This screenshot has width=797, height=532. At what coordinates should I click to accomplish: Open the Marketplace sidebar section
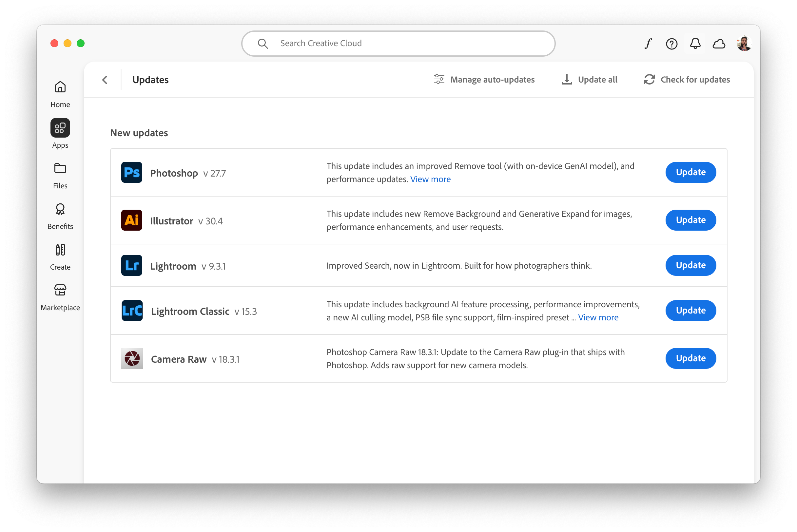point(60,297)
